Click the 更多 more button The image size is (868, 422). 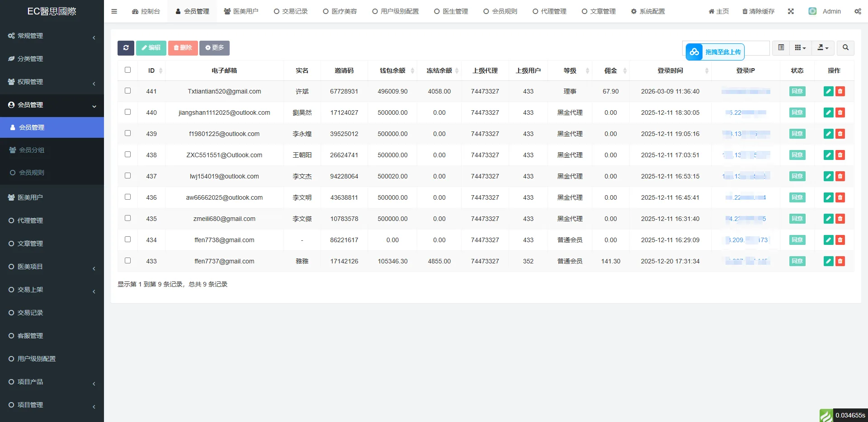coord(214,48)
